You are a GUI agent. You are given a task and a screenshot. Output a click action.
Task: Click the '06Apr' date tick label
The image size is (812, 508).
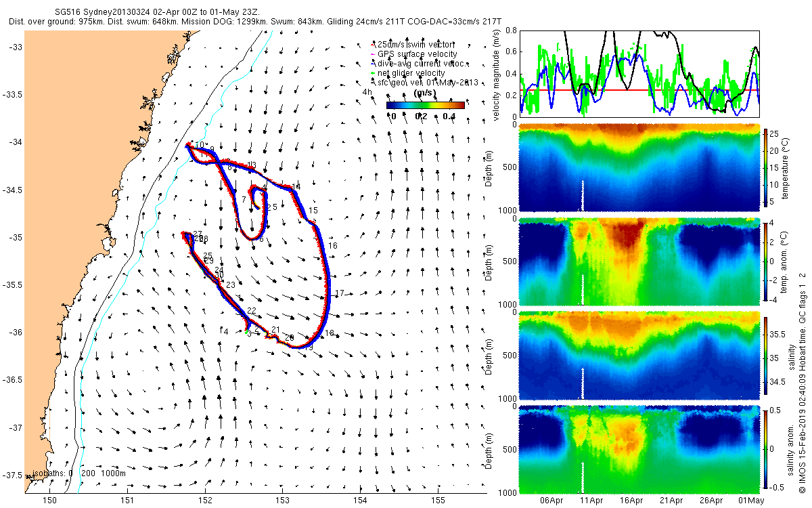551,501
